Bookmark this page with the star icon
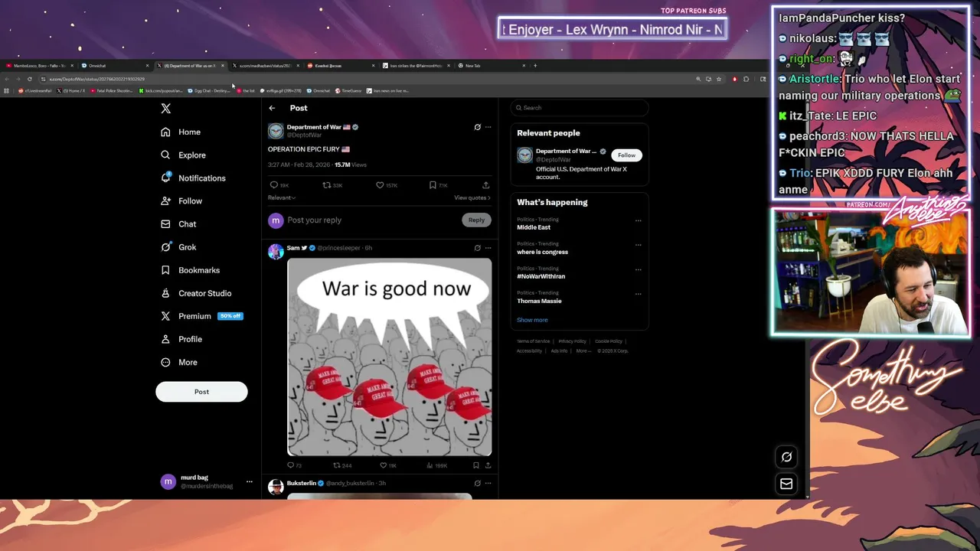 click(x=718, y=79)
